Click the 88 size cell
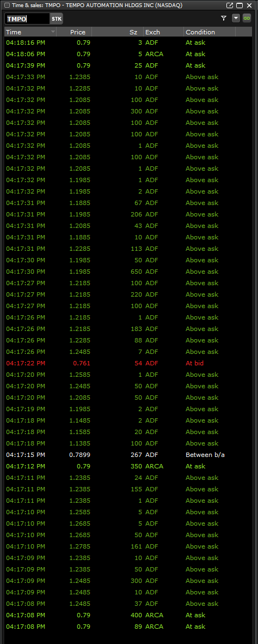258x644 pixels. click(x=138, y=340)
